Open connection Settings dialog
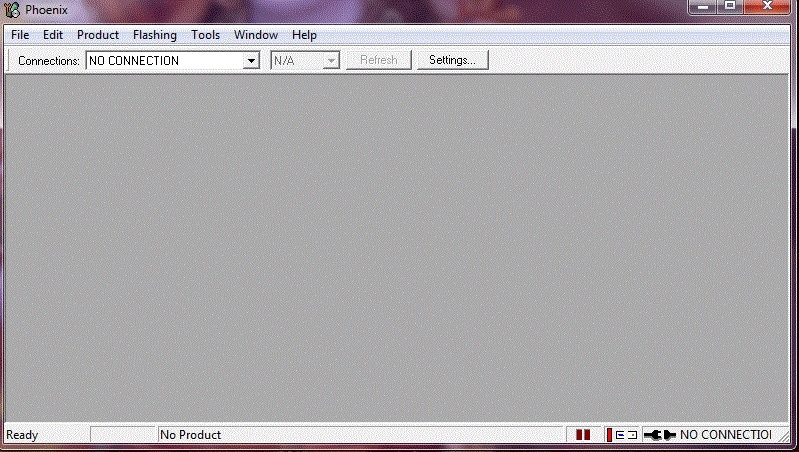Viewport: 799px width, 452px height. 452,60
